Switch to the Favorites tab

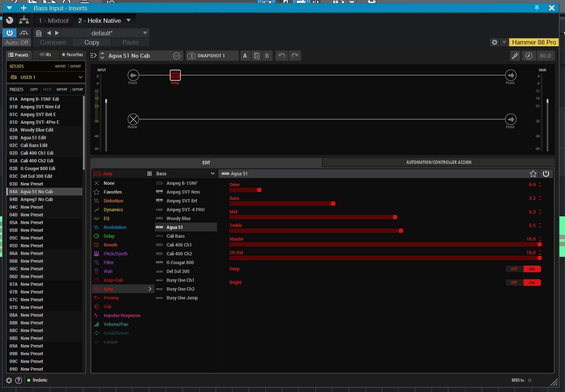click(72, 55)
